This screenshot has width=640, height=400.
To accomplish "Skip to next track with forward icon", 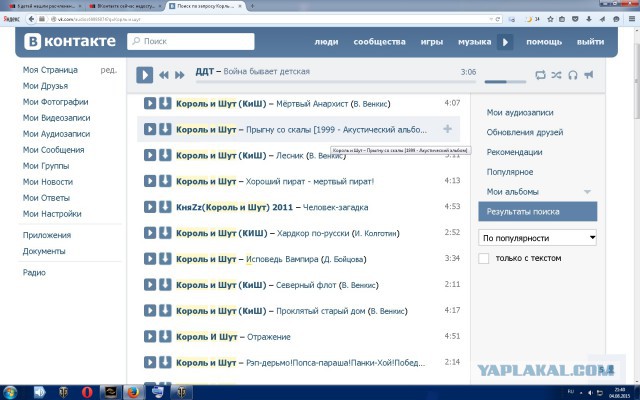I will point(180,75).
